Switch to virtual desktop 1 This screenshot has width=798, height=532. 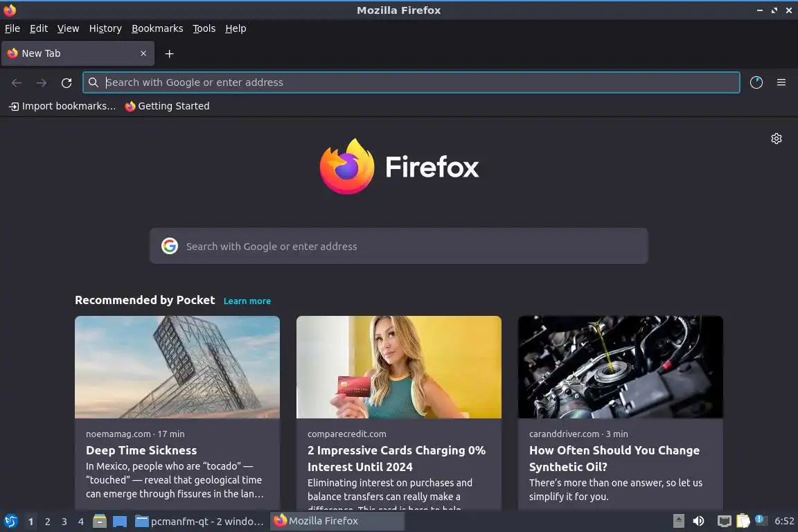[x=30, y=522]
